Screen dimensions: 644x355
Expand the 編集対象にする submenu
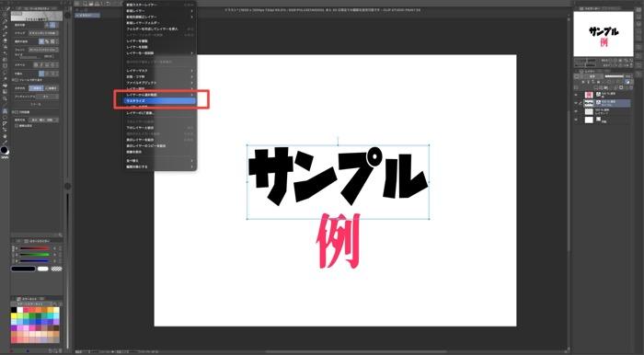pyautogui.click(x=160, y=166)
